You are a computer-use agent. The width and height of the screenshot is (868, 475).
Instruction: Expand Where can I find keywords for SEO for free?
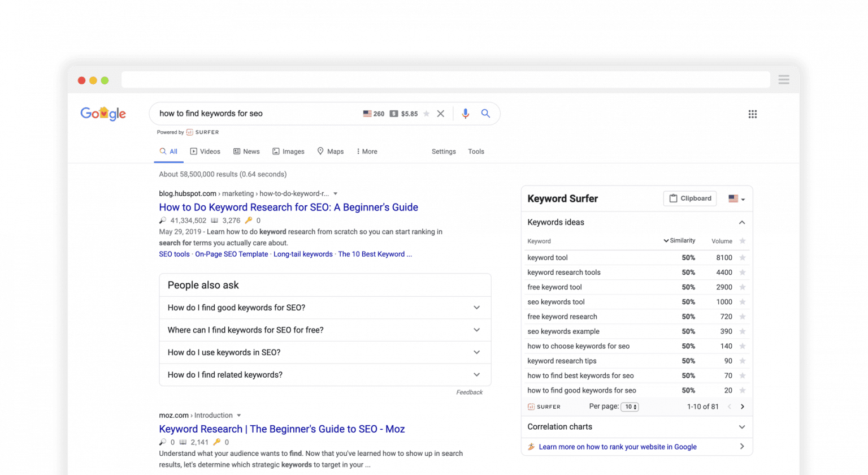[x=325, y=330]
